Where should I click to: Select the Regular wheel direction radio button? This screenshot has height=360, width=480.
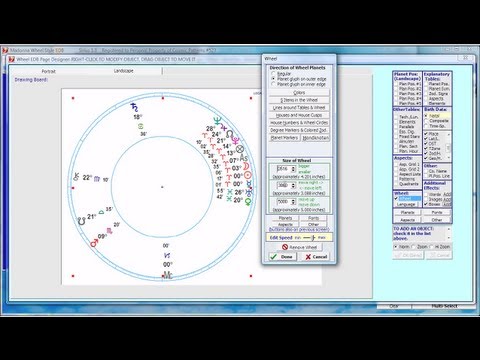(x=273, y=73)
